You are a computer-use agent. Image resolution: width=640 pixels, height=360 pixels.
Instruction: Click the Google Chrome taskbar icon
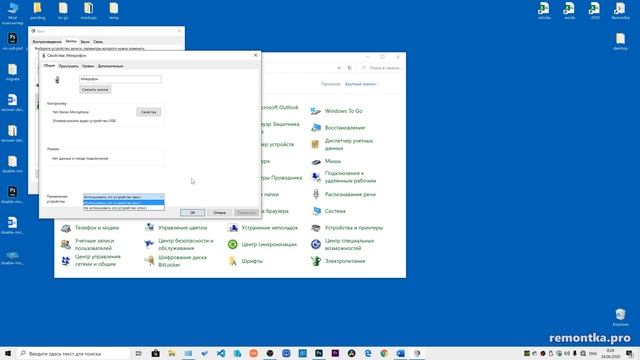[x=384, y=353]
